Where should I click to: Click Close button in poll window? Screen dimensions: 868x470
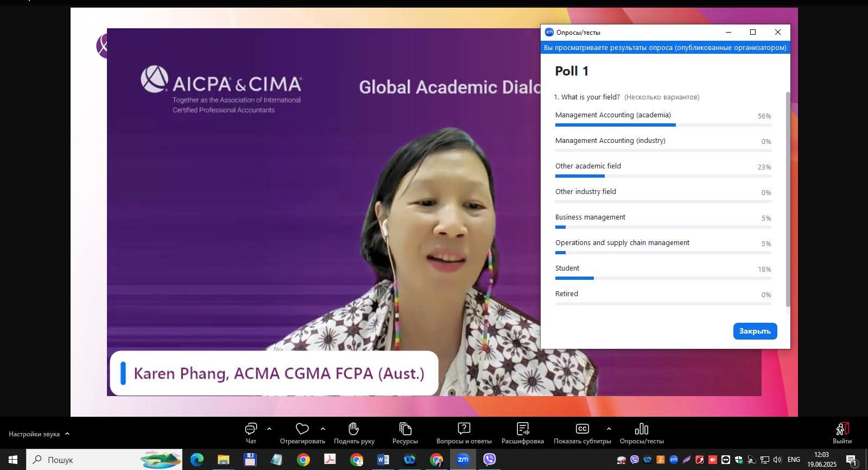tap(755, 331)
